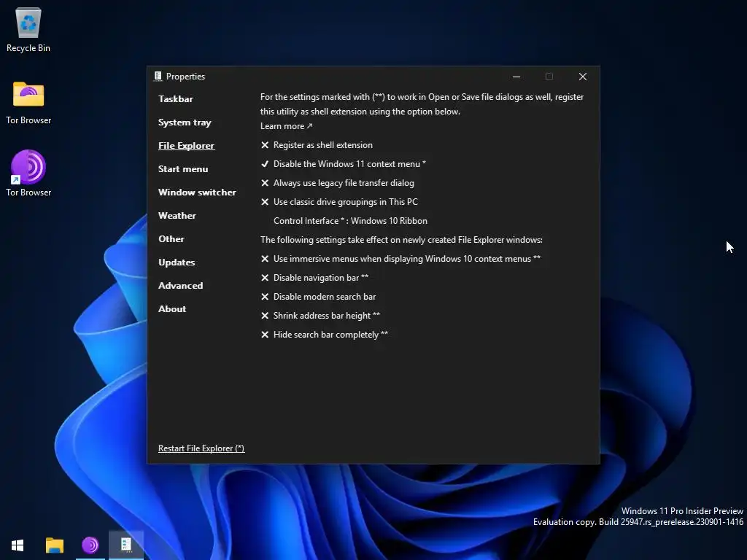Click the Properties window title icon
747x560 pixels.
pos(158,76)
